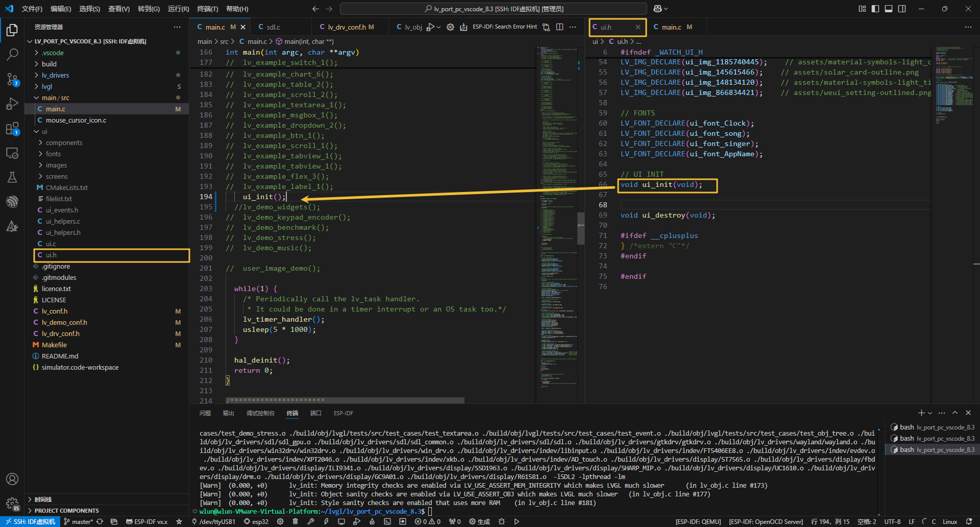Click the esp32 target selector
This screenshot has width=980, height=527.
tap(256, 521)
